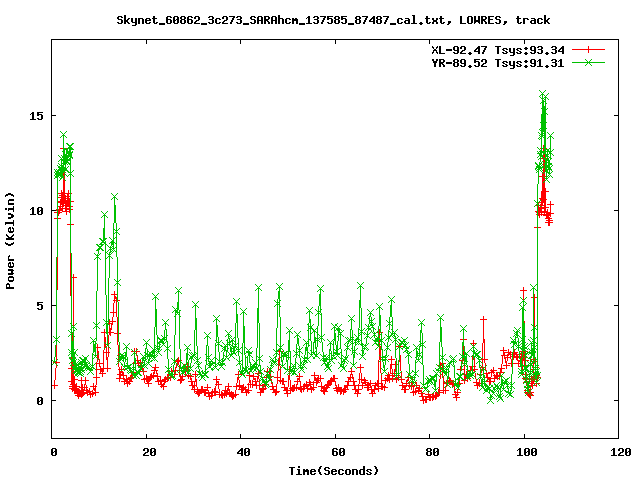The height and width of the screenshot is (480, 640).
Task: Click legend entry YR-89.52 Tsys:91.31
Action: click(498, 63)
